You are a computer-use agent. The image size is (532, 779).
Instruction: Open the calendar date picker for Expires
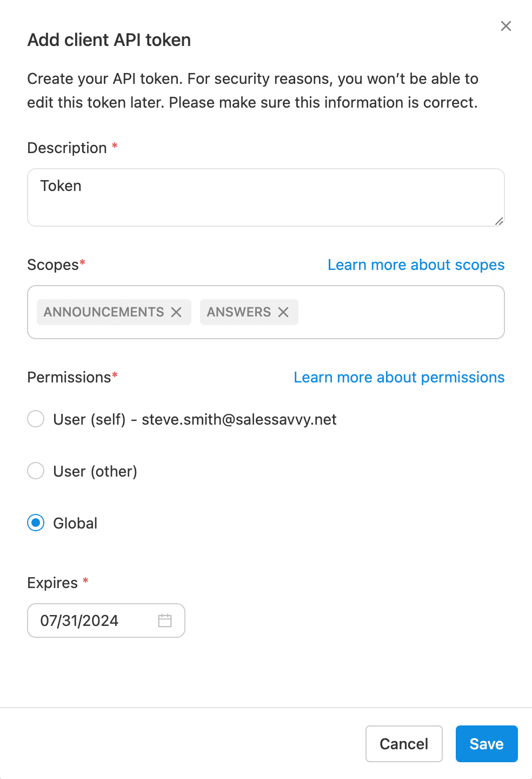click(165, 620)
